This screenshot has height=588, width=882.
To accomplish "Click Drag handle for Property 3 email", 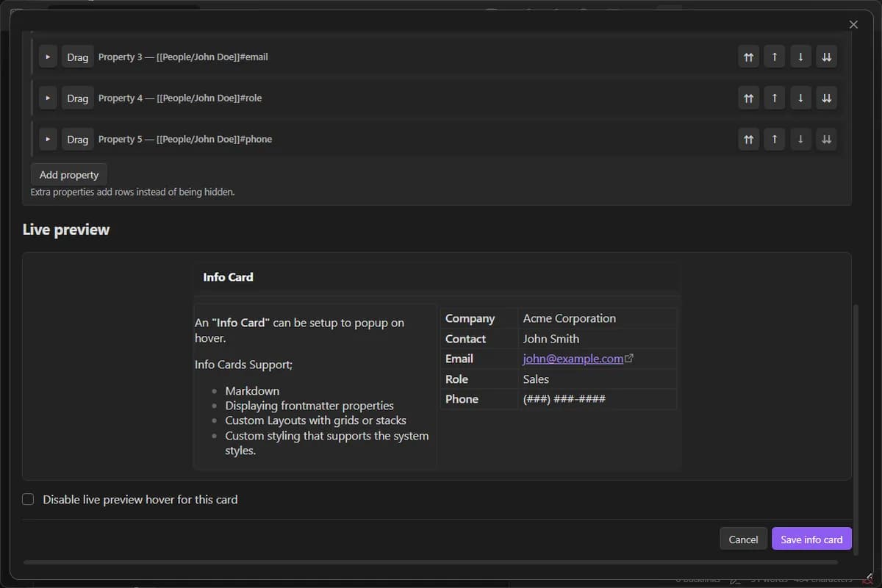I will [x=77, y=57].
